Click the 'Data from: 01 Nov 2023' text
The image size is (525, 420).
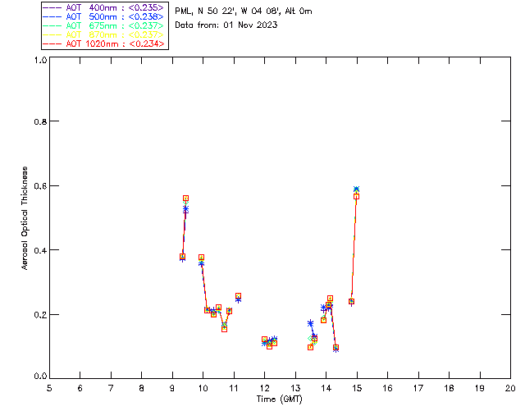pyautogui.click(x=226, y=25)
